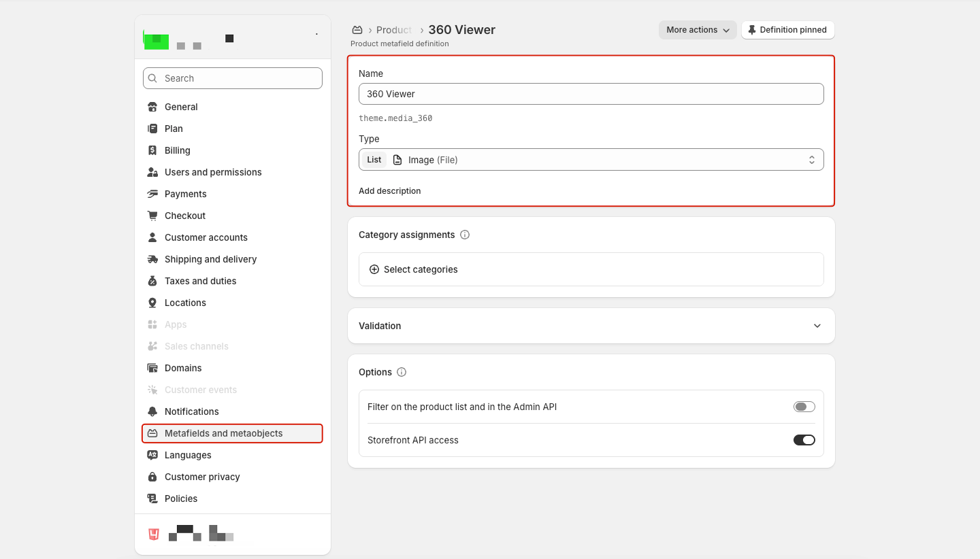The image size is (980, 559).
Task: Open the info tooltip next to Options
Action: [x=402, y=372]
